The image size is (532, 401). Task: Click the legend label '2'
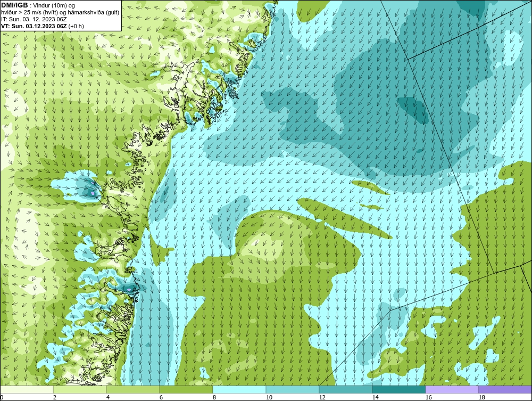pos(55,397)
